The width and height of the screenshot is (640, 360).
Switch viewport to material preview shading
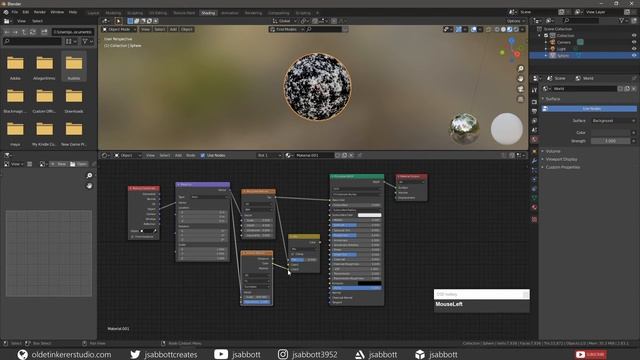tap(509, 29)
